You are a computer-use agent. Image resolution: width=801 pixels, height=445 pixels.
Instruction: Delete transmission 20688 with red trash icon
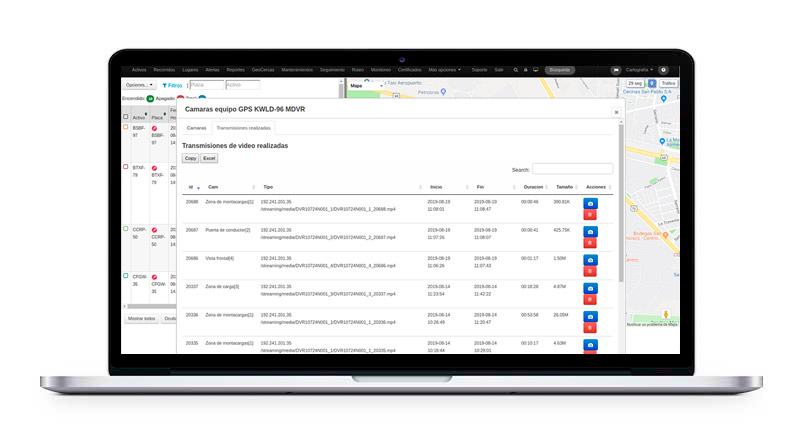click(590, 215)
